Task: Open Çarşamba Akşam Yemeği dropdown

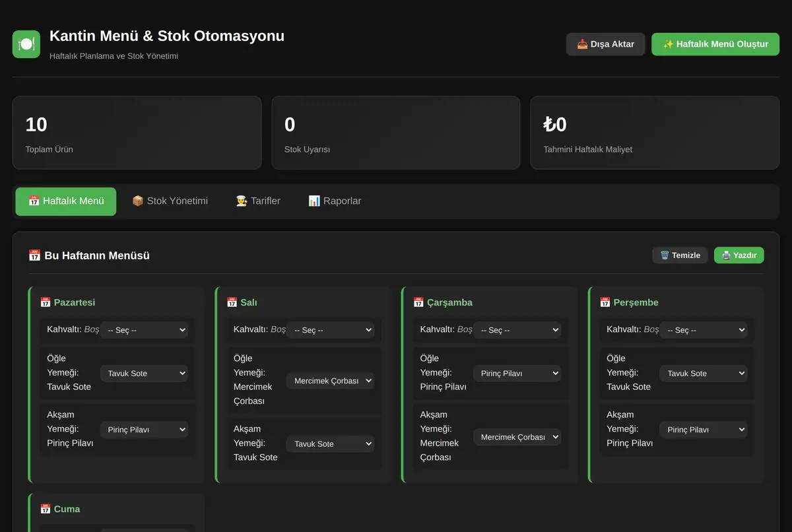Action: 517,437
